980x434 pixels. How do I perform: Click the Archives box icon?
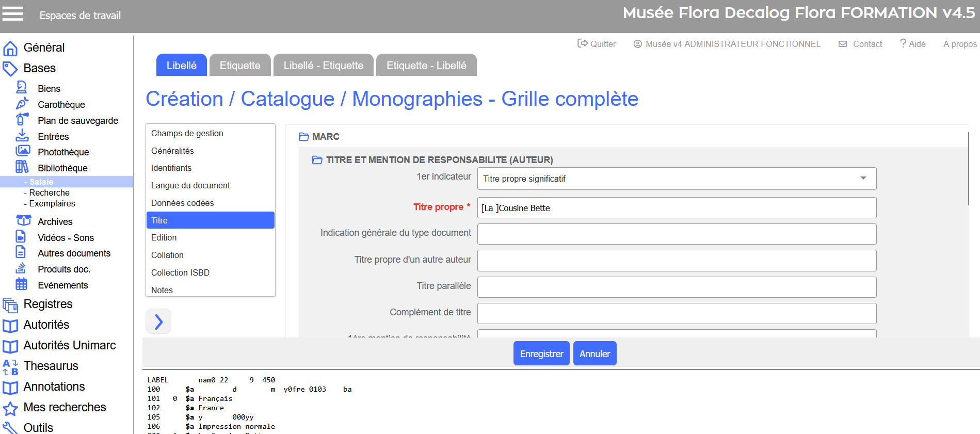(x=23, y=221)
